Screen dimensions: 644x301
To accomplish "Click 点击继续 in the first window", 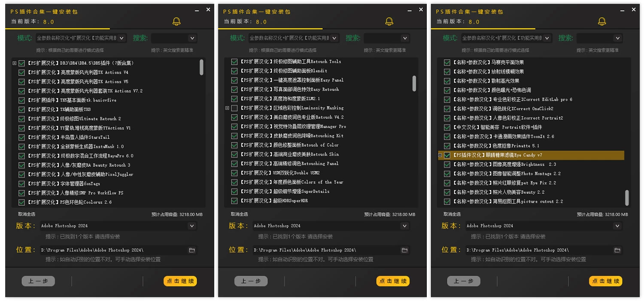I will 180,281.
